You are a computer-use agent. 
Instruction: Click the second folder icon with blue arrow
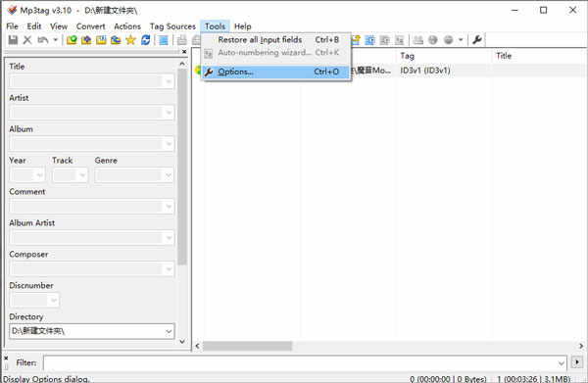86,40
